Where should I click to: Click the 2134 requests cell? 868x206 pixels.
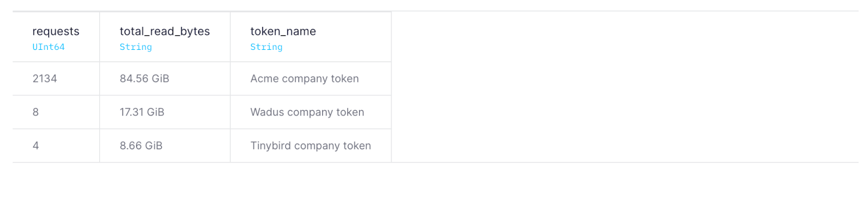tap(56, 79)
